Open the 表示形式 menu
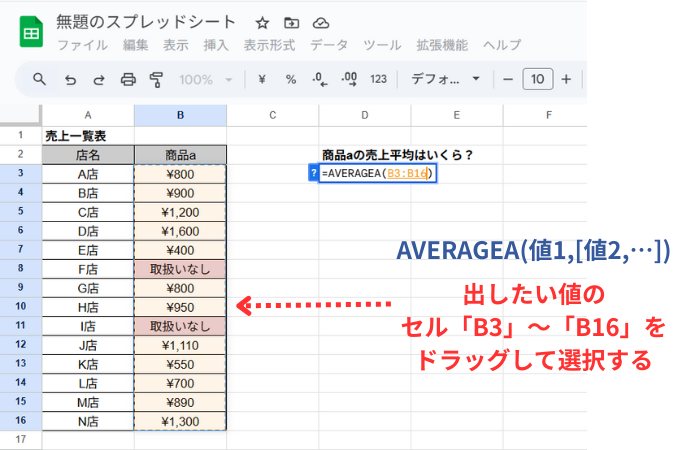 tap(269, 45)
